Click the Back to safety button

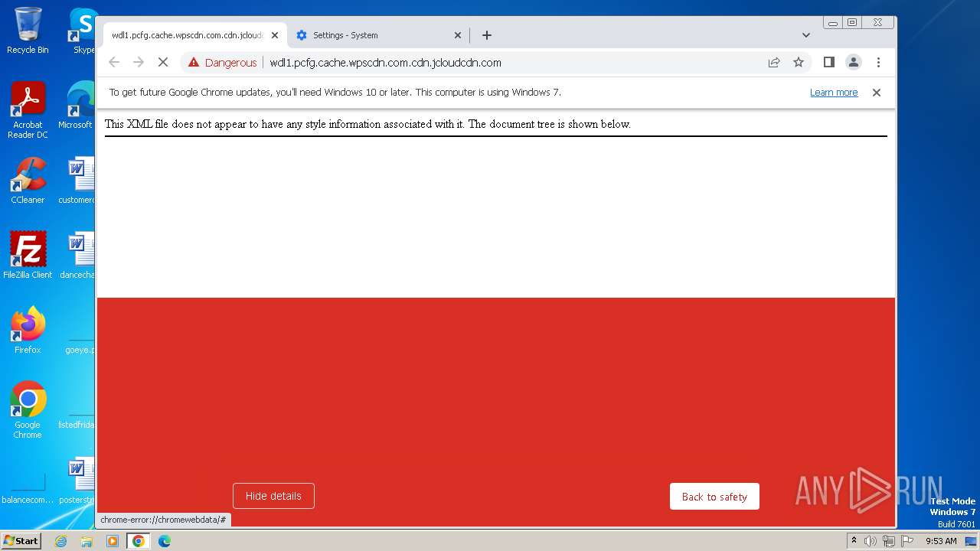coord(714,497)
